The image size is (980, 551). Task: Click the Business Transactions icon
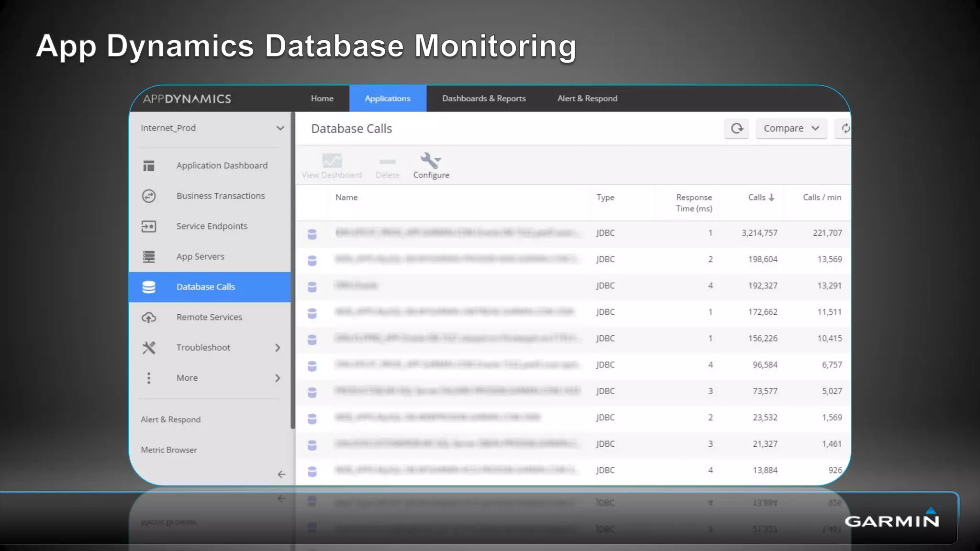pyautogui.click(x=149, y=196)
